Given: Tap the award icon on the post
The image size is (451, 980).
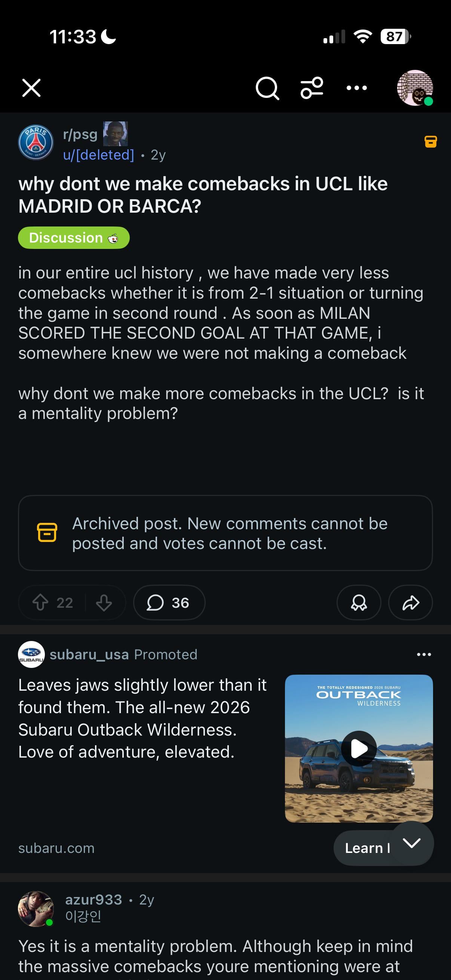Looking at the screenshot, I should pyautogui.click(x=359, y=603).
